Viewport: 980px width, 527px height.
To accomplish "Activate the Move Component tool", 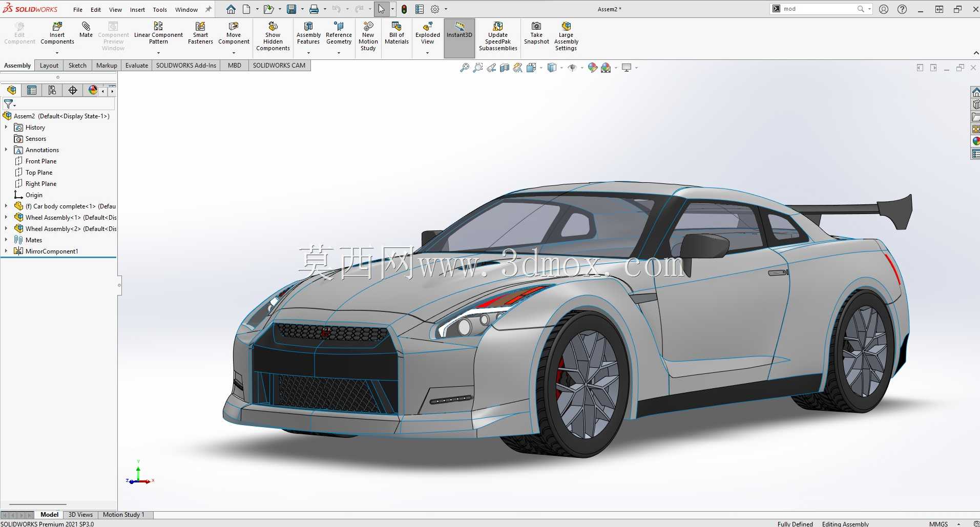I will 234,34.
